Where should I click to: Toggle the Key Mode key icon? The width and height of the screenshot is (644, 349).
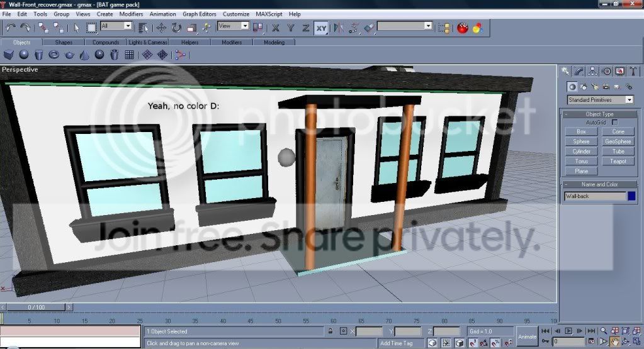click(x=545, y=341)
